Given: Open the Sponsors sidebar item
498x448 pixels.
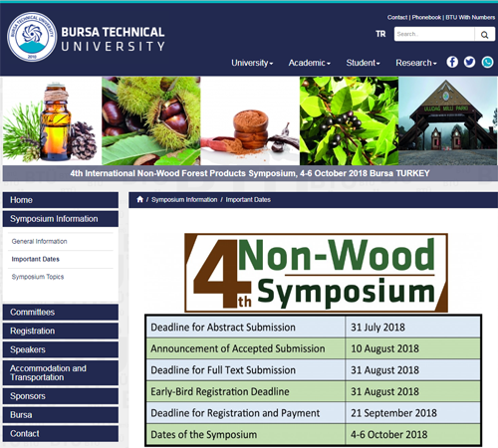Looking at the screenshot, I should point(61,396).
